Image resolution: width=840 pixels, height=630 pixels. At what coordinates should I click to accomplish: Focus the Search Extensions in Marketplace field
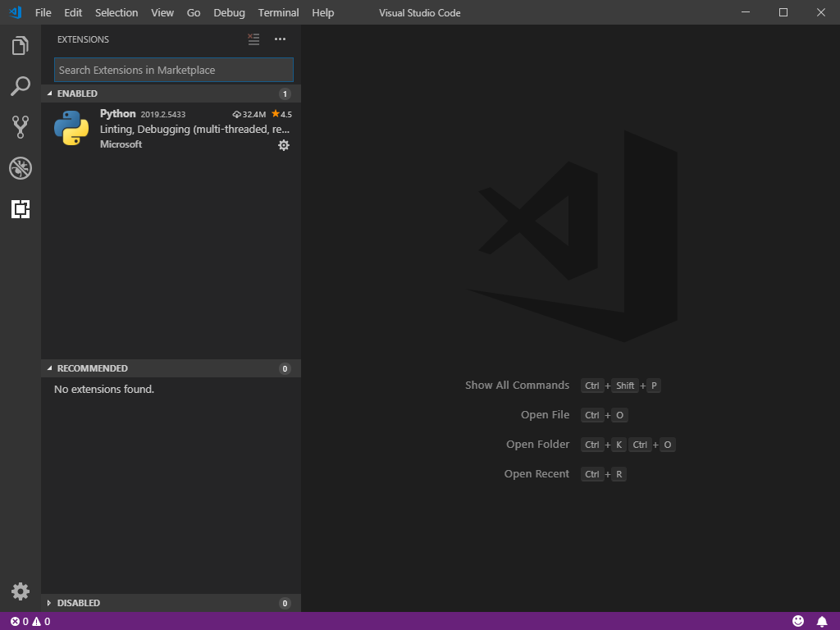point(174,70)
